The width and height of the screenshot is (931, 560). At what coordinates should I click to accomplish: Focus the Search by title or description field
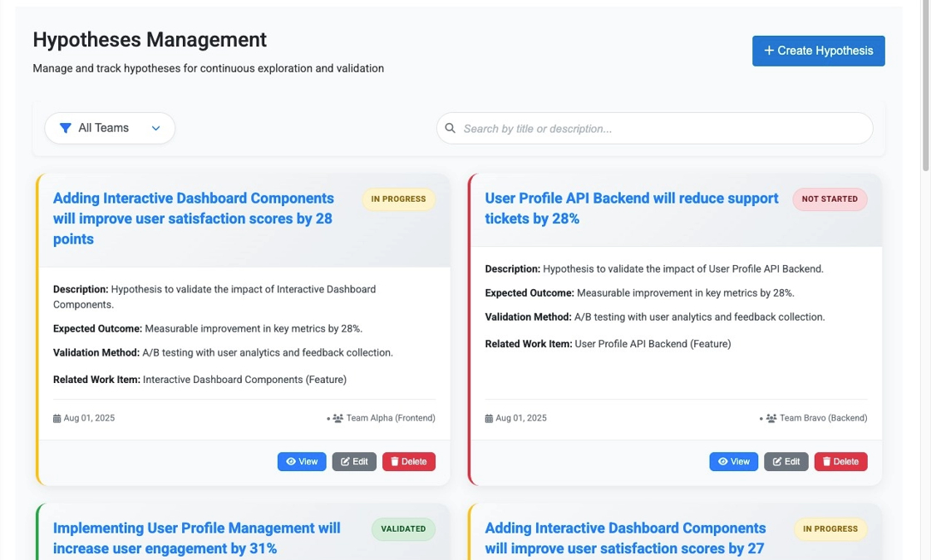(654, 128)
